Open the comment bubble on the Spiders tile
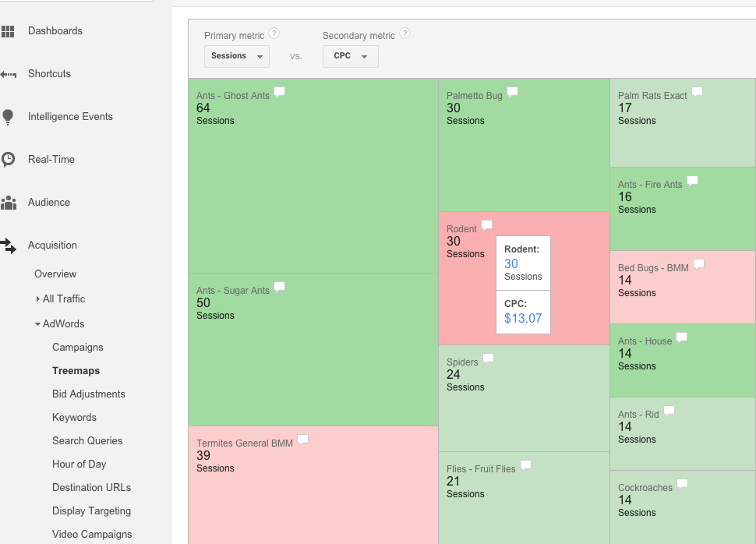Image resolution: width=756 pixels, height=544 pixels. tap(488, 357)
